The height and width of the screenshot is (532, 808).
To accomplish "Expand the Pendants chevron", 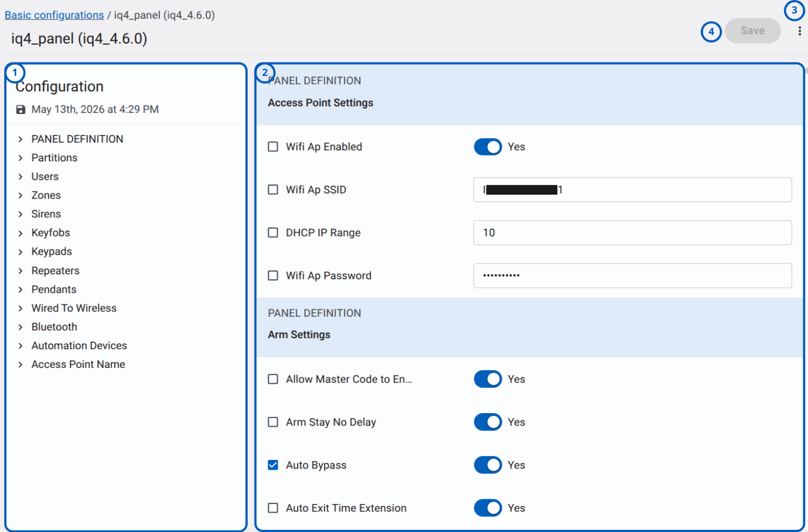I will 20,290.
